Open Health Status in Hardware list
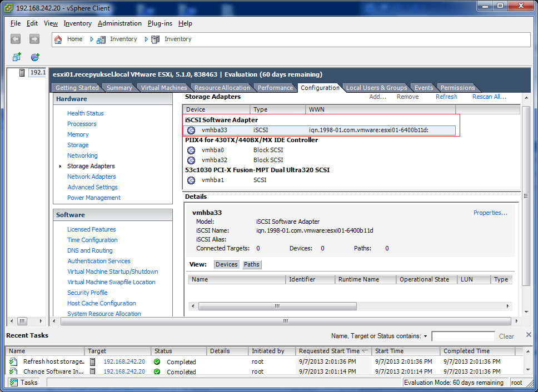 (86, 113)
